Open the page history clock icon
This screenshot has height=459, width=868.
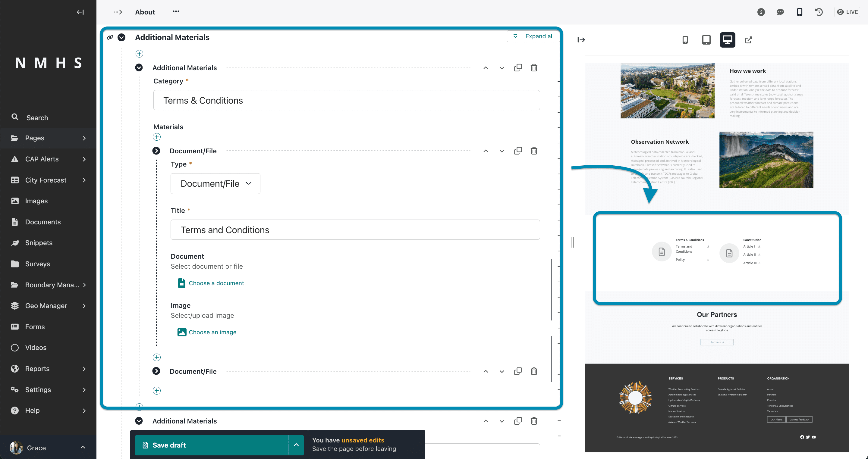[819, 12]
